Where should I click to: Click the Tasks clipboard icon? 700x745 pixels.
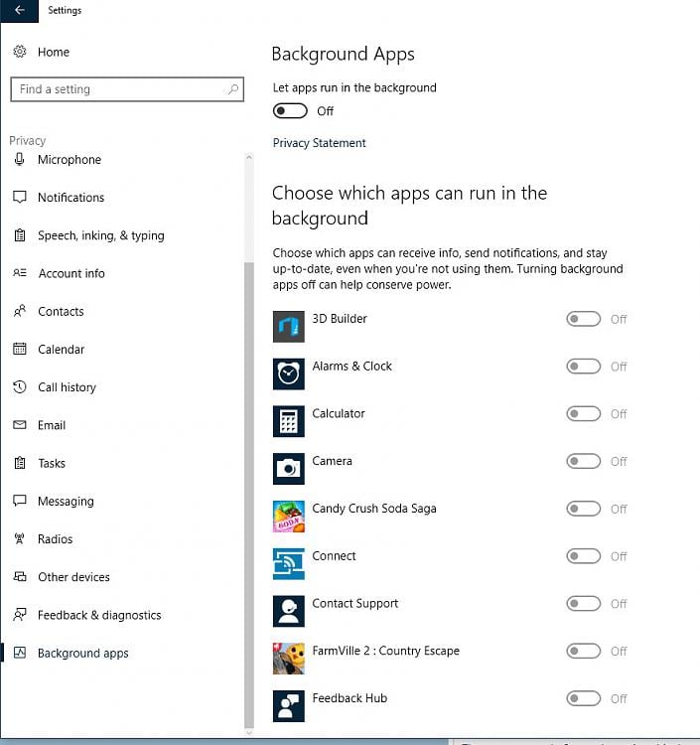pos(20,463)
